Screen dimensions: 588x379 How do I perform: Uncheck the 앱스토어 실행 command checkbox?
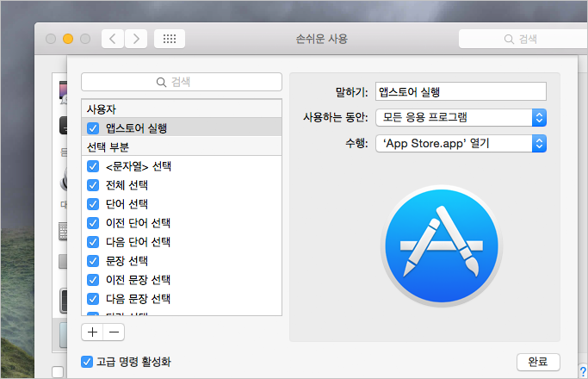click(x=93, y=128)
